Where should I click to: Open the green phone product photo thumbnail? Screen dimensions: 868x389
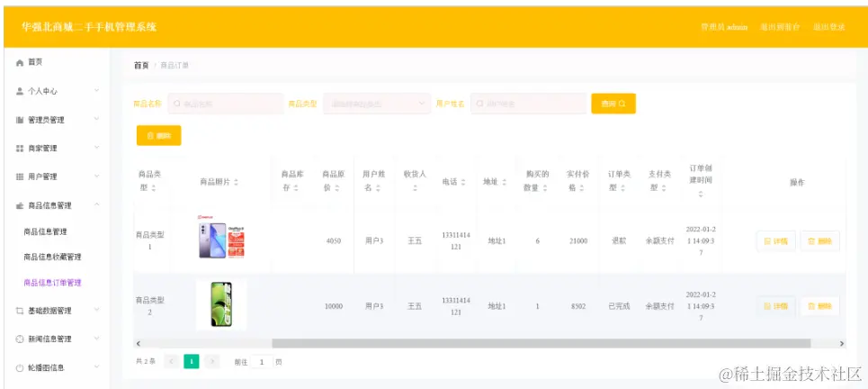point(221,304)
